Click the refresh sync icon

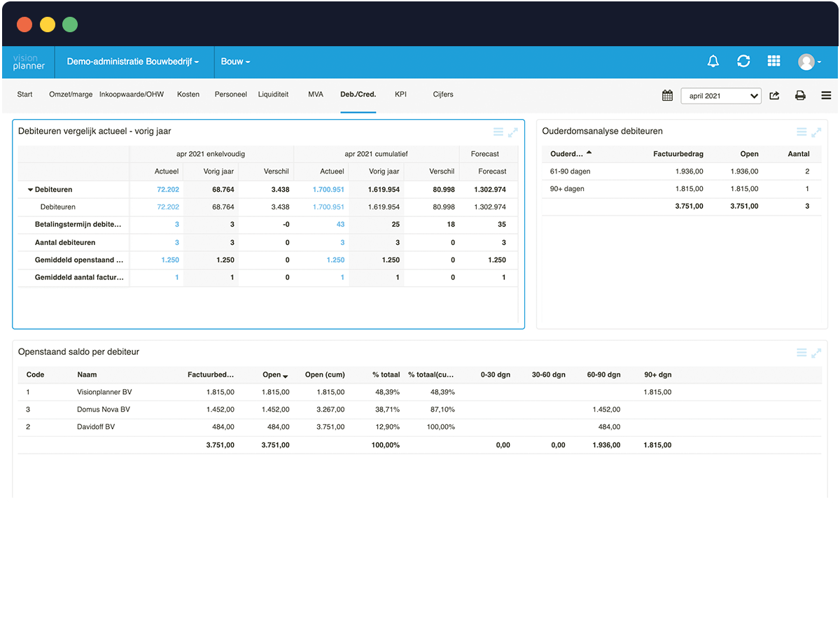click(x=743, y=62)
